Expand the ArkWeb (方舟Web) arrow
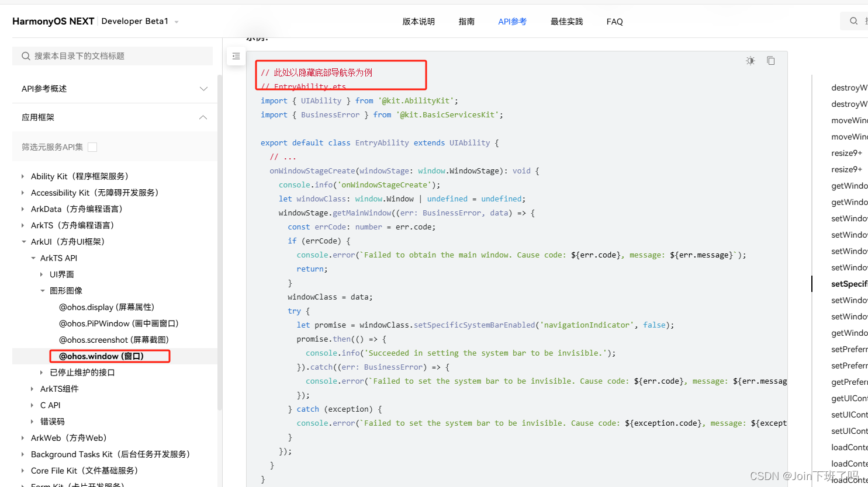This screenshot has width=868, height=487. point(23,438)
